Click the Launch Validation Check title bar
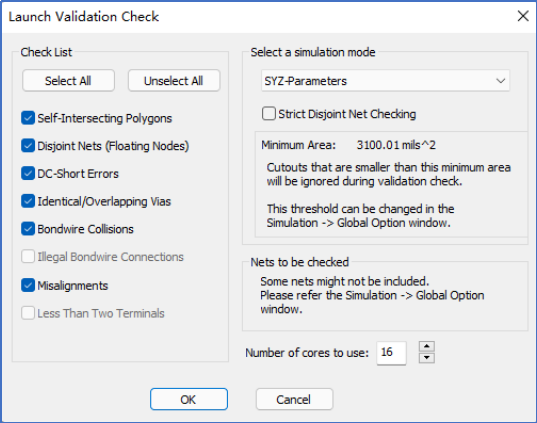This screenshot has width=537, height=423. [257, 16]
